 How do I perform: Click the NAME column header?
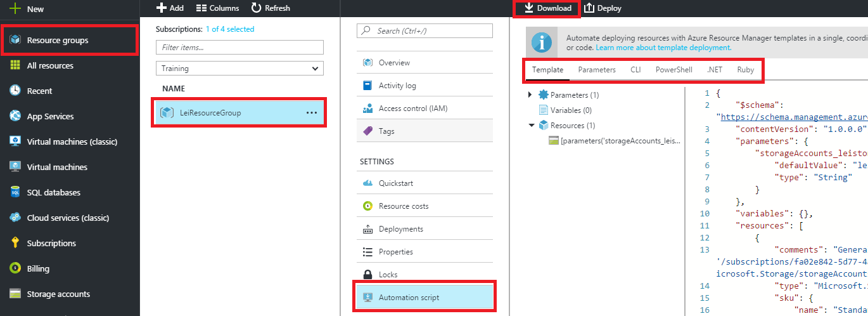(174, 89)
